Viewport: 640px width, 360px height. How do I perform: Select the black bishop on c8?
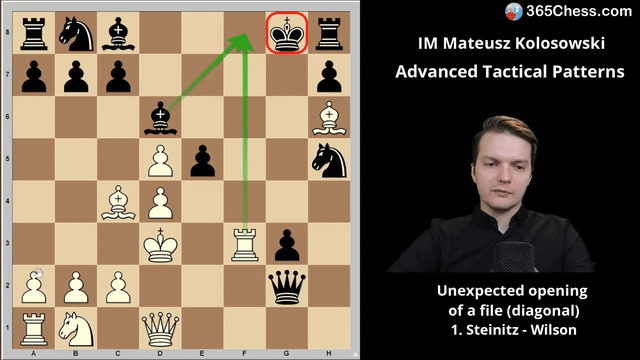(x=118, y=34)
